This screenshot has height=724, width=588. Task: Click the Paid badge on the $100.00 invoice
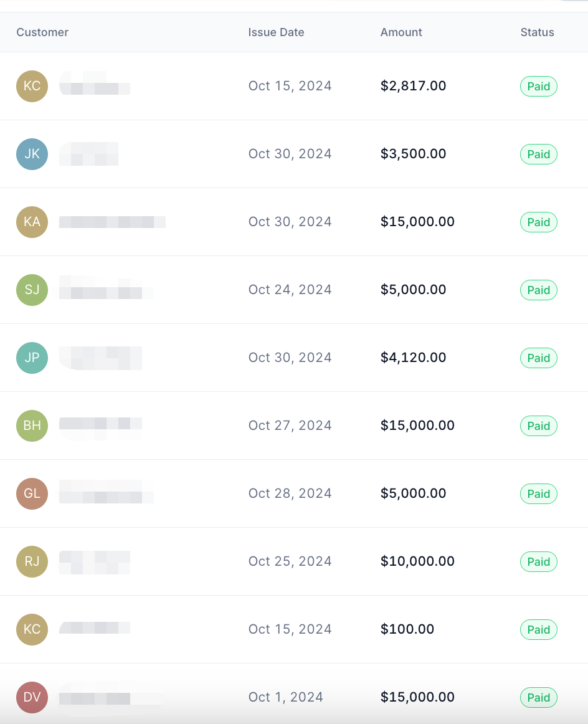pos(538,629)
